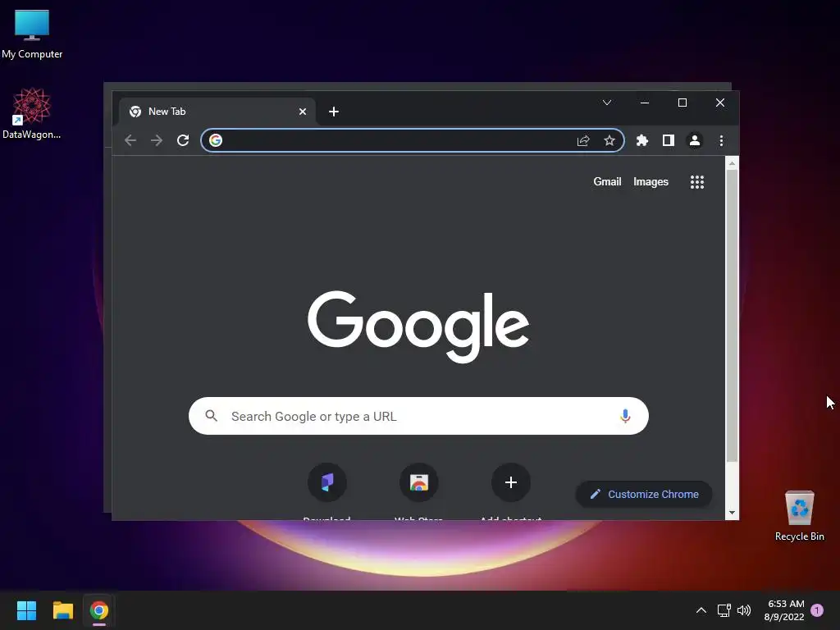This screenshot has width=840, height=630.
Task: Select DataWagon desktop shortcut
Action: (32, 113)
